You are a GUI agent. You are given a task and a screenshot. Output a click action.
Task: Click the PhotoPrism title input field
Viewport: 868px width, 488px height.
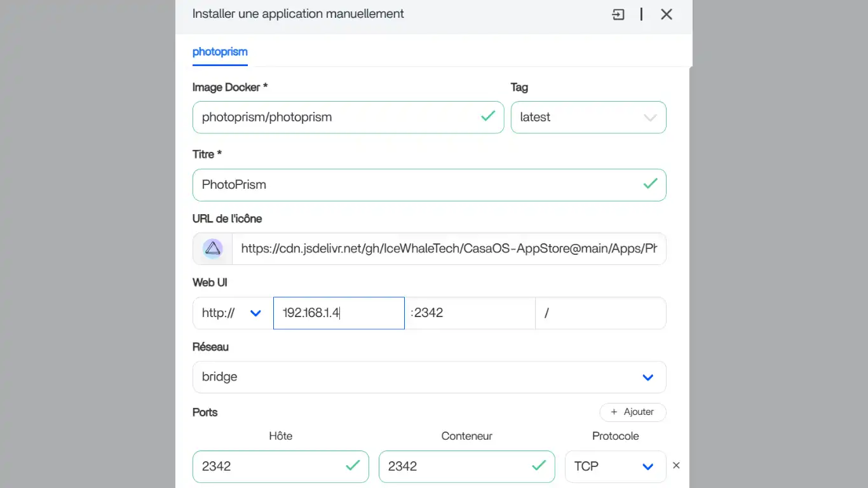pyautogui.click(x=381, y=184)
